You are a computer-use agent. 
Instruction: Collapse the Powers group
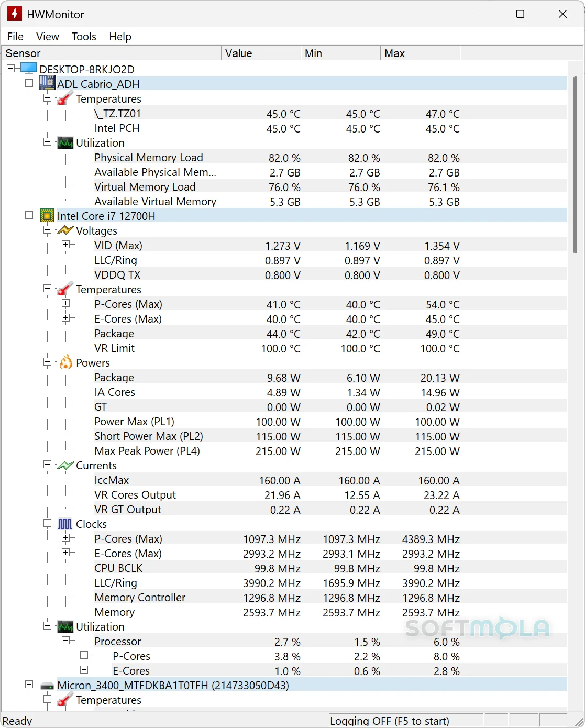click(x=47, y=362)
